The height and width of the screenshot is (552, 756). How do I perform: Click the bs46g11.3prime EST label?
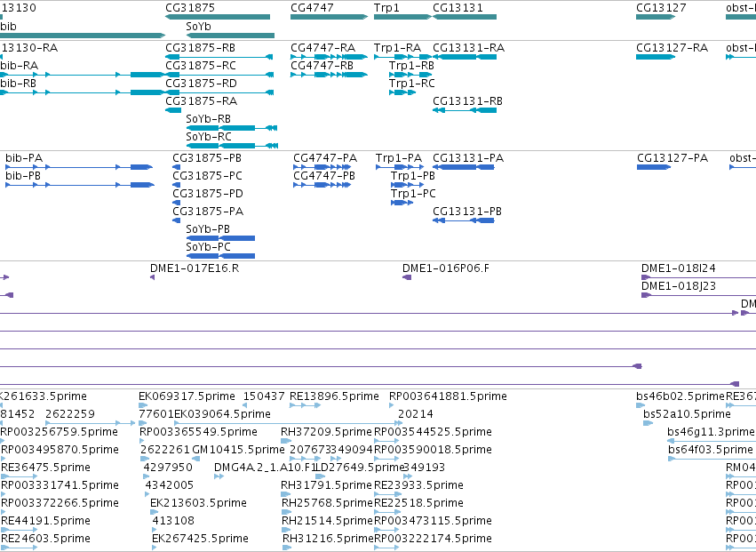tap(711, 432)
